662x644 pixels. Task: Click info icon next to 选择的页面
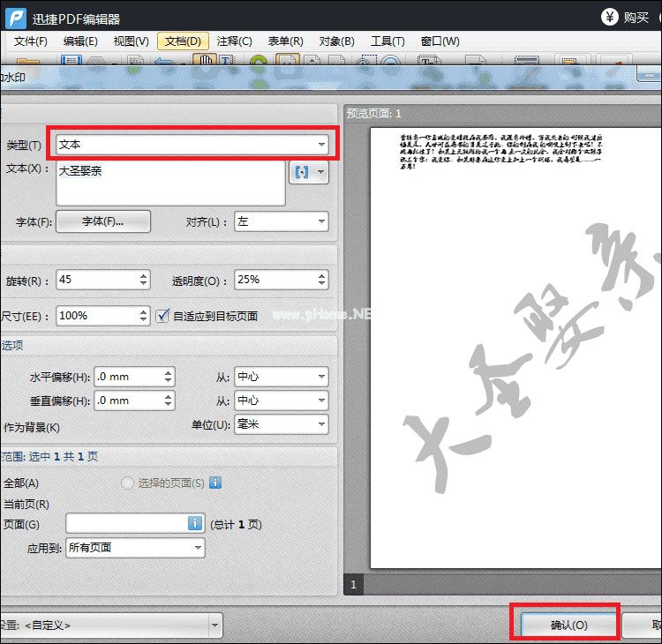214,483
